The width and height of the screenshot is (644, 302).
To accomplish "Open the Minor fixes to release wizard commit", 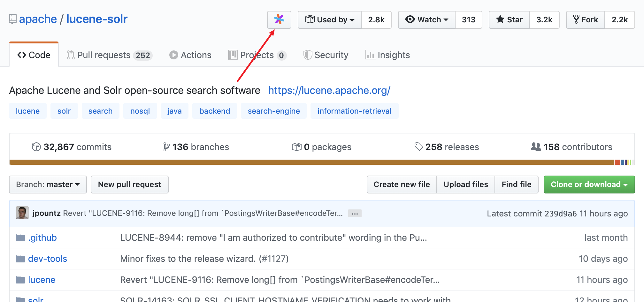I will click(188, 259).
